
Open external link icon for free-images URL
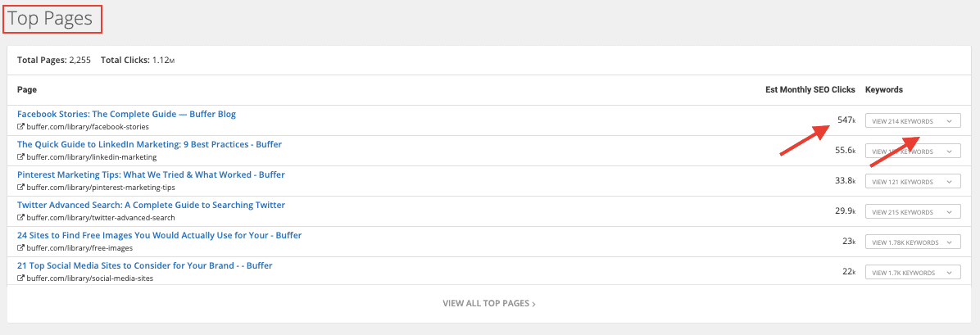(20, 248)
